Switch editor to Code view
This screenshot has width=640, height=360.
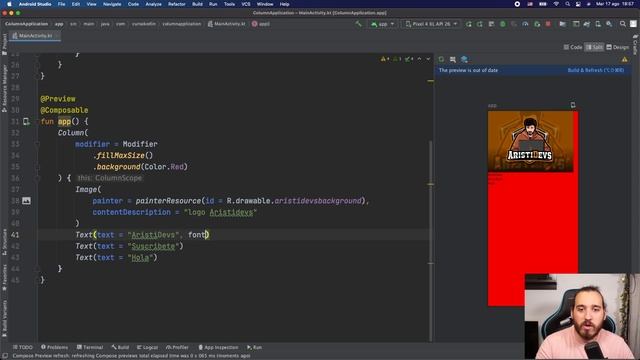tap(573, 47)
